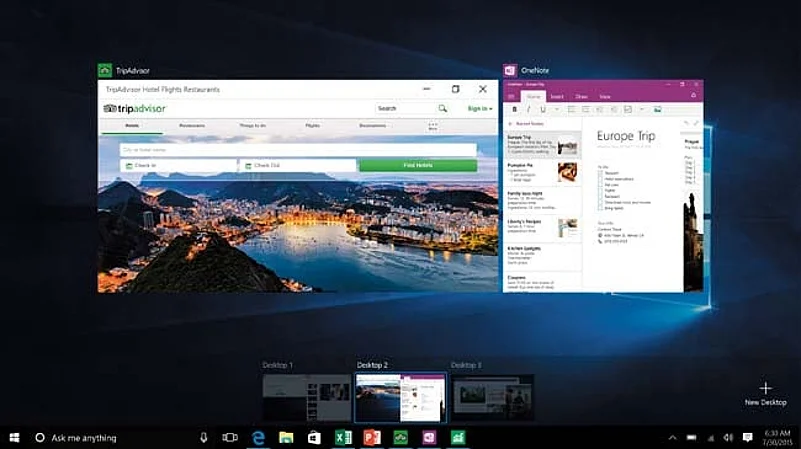This screenshot has height=449, width=801.
Task: Open the Windows Store taskbar icon
Action: click(x=314, y=438)
